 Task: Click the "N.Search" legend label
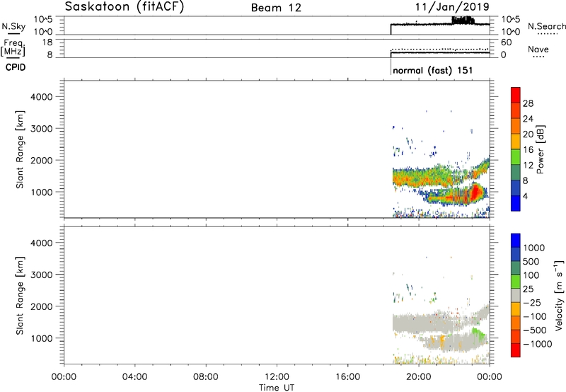tap(546, 26)
